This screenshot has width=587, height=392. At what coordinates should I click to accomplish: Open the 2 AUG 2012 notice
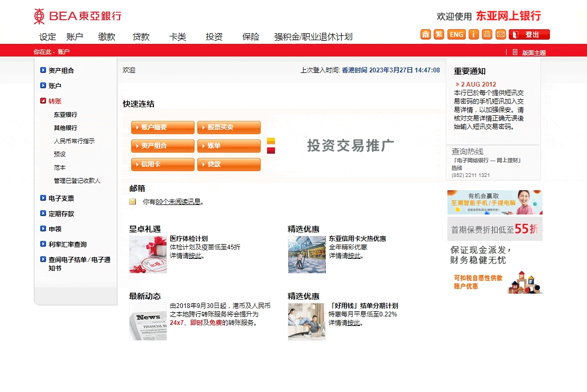tap(476, 85)
